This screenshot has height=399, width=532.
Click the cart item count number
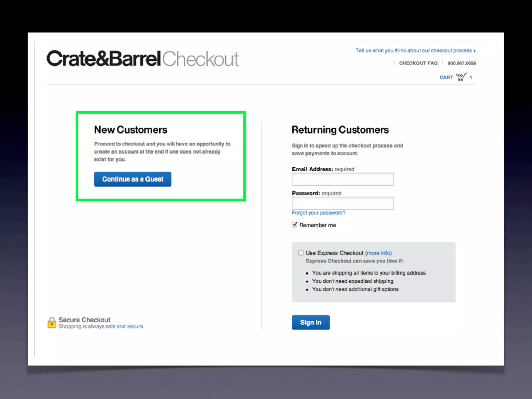click(x=471, y=77)
